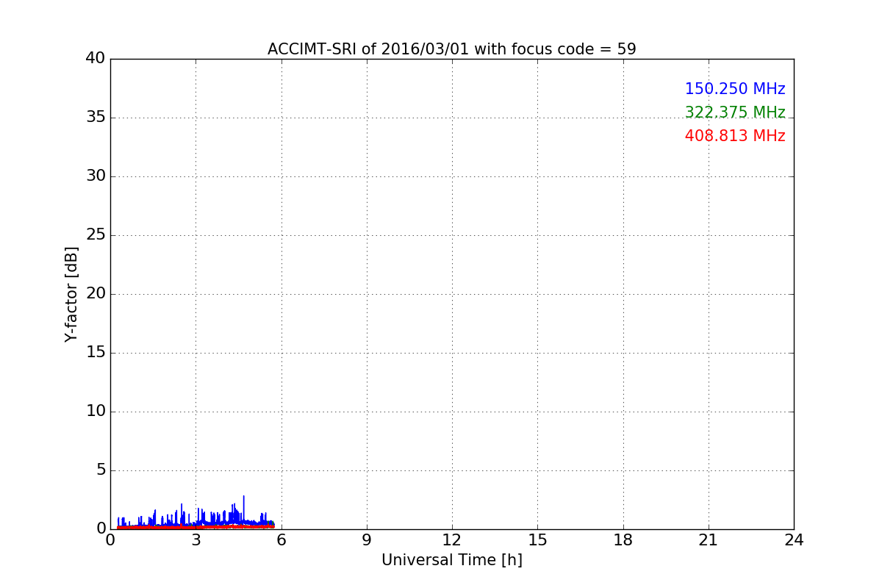Click the x-axis tick label 15
Image resolution: width=882 pixels, height=588 pixels.
[x=537, y=540]
